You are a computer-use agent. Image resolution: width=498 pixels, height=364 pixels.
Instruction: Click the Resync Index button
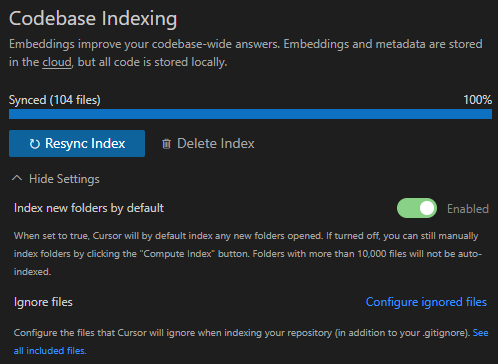click(x=77, y=143)
